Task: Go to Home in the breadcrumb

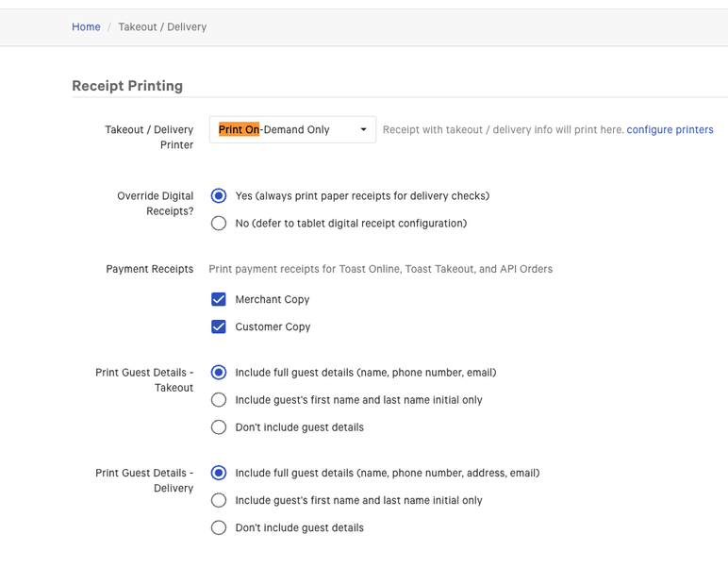Action: (x=86, y=27)
